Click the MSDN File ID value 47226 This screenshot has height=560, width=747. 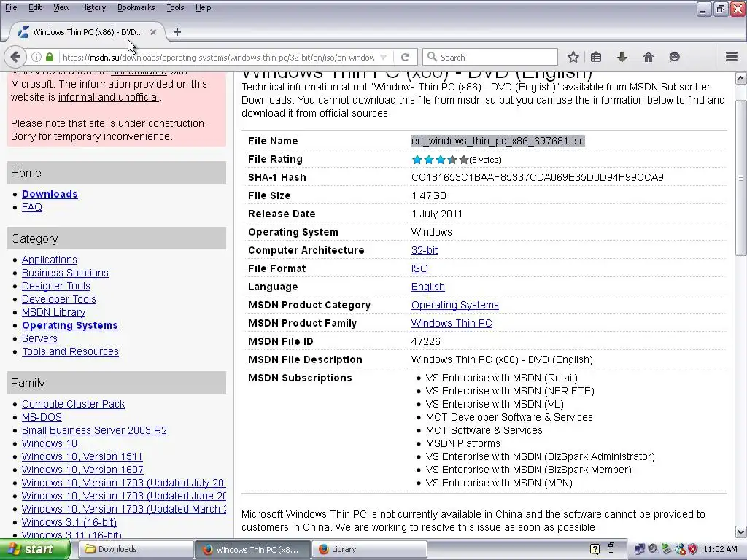426,341
